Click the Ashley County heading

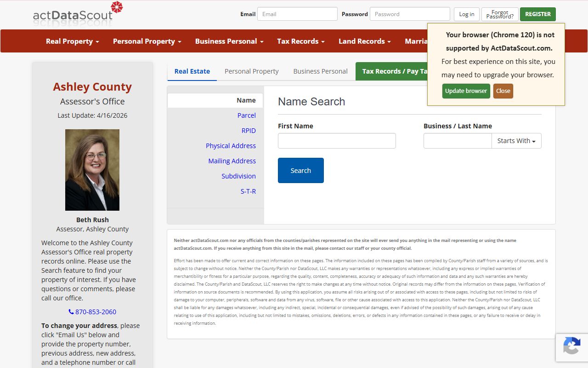92,86
